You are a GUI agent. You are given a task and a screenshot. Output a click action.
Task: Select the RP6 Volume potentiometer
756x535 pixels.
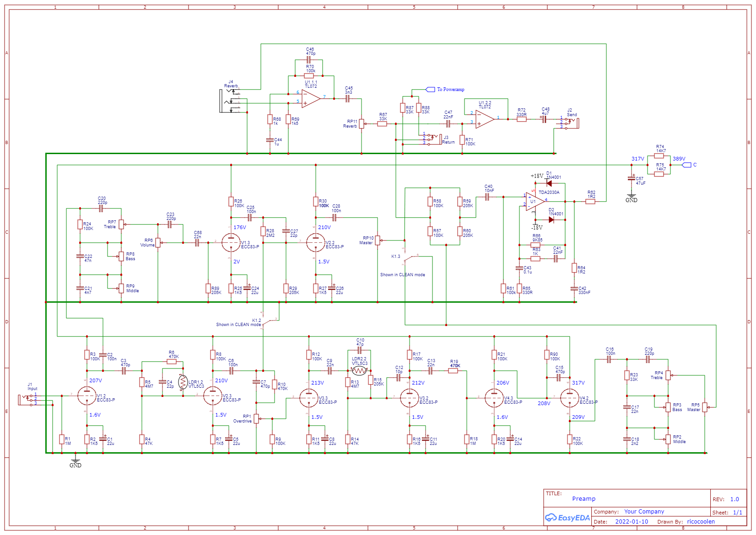pyautogui.click(x=158, y=243)
